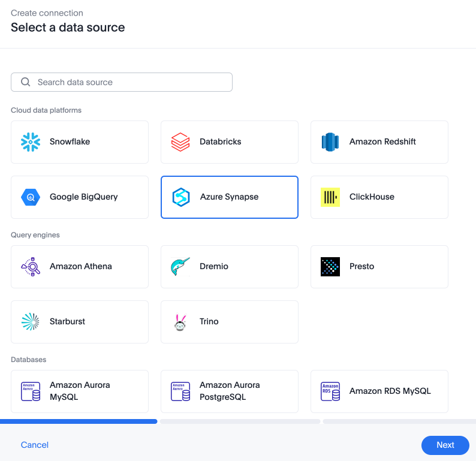Pick the Dremio label
The width and height of the screenshot is (476, 461).
click(x=214, y=266)
